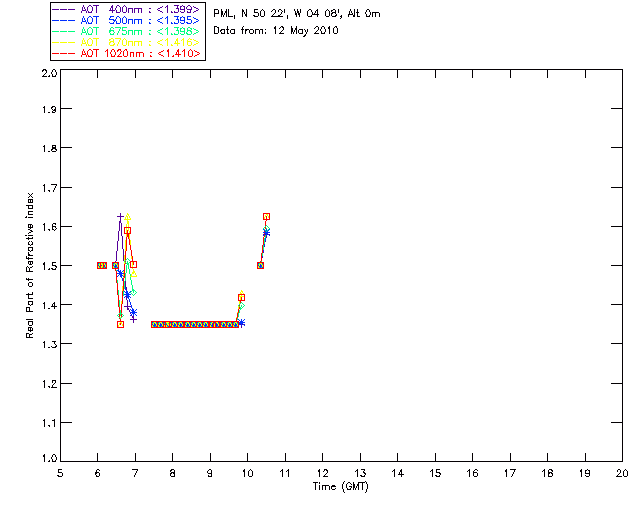The image size is (640, 512).
Task: Click the x-axis tick label 12
Action: tap(322, 473)
